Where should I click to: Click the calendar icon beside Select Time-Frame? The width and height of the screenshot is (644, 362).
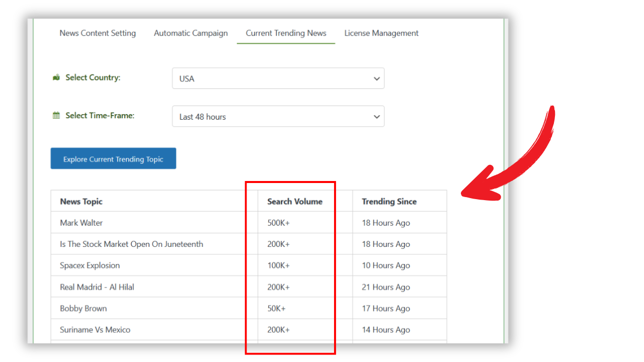click(x=56, y=116)
